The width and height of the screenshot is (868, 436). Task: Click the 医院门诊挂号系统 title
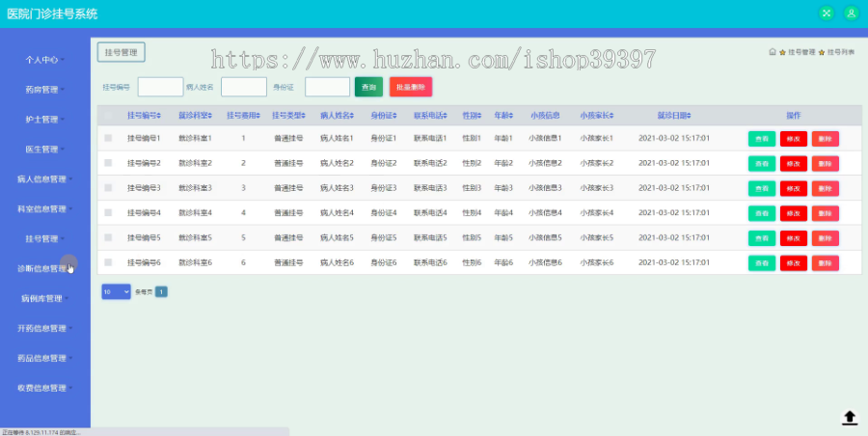52,14
